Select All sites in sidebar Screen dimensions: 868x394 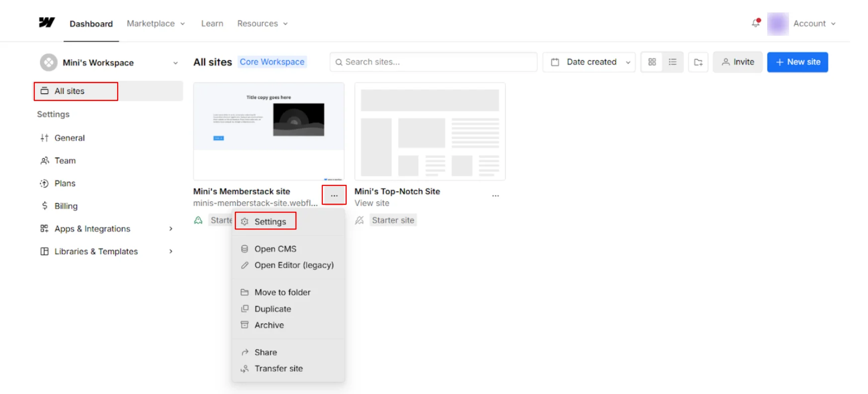108,91
